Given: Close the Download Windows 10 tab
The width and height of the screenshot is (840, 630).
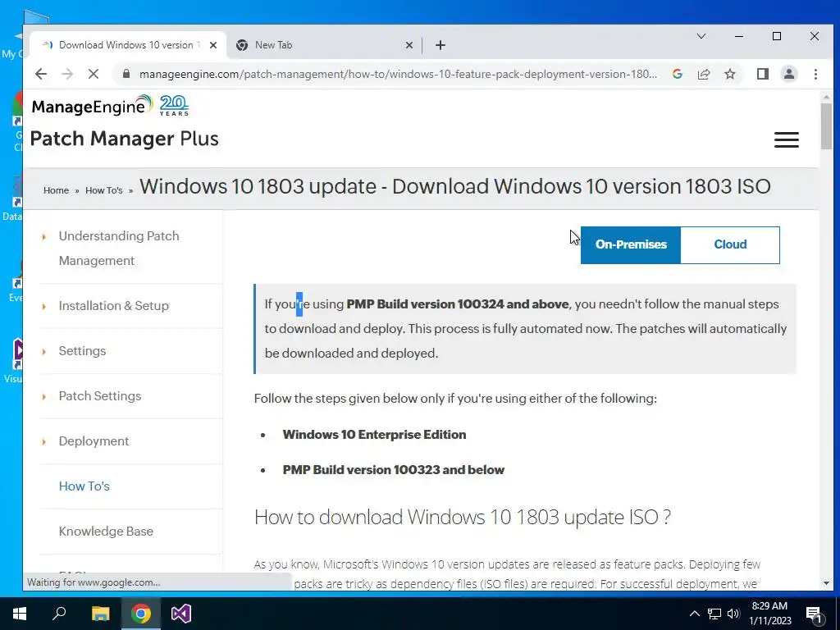Looking at the screenshot, I should click(x=213, y=45).
